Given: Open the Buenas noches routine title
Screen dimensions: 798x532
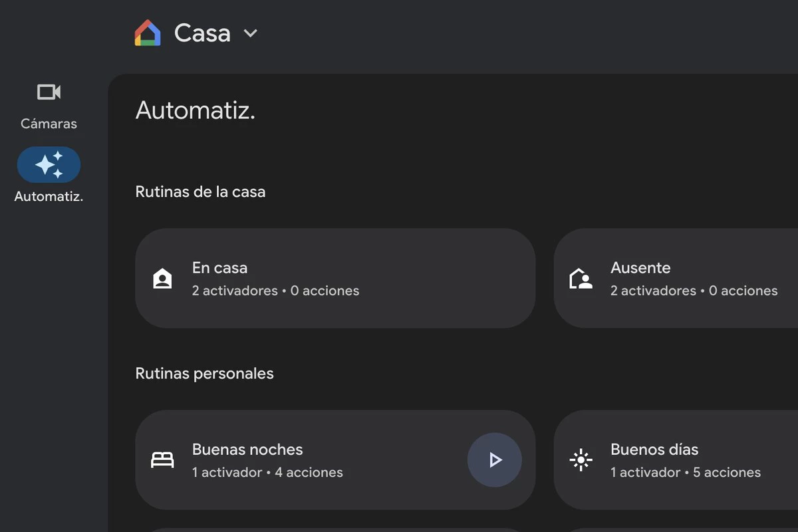Looking at the screenshot, I should 247,450.
